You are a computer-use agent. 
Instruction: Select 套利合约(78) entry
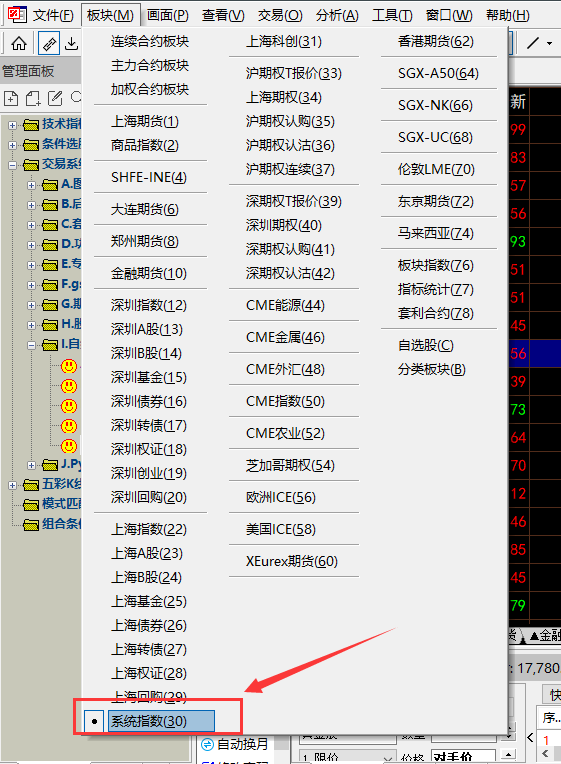(436, 313)
